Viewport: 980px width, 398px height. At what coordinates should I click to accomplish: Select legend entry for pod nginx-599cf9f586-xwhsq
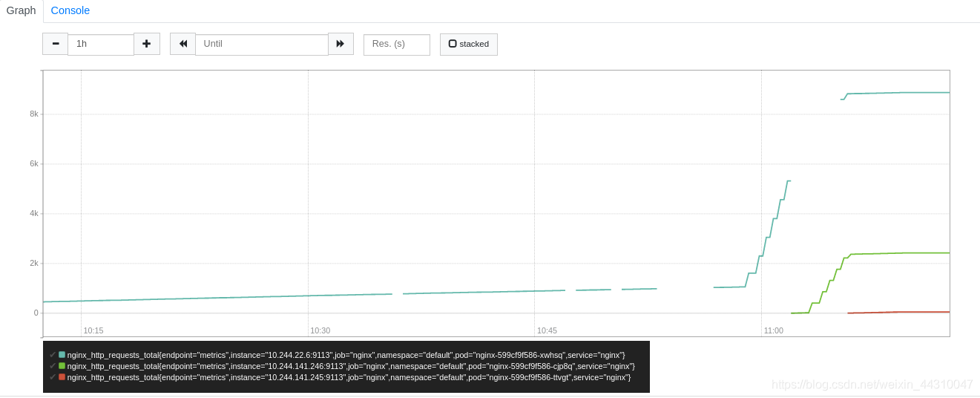point(346,355)
